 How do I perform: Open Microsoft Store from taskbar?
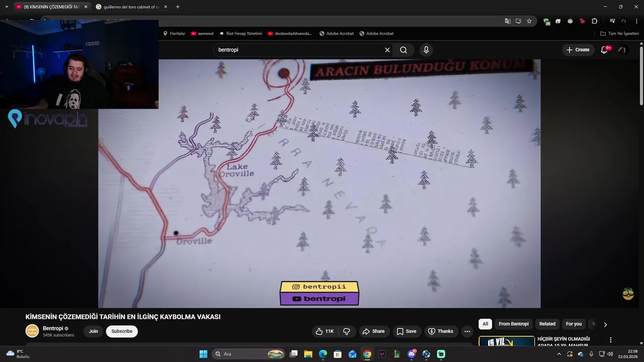pos(338,354)
